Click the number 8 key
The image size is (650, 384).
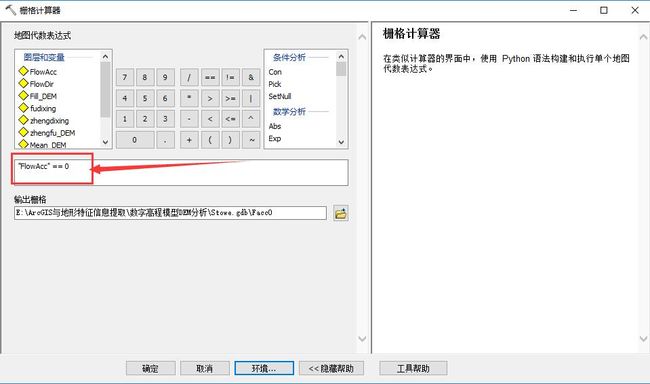145,77
